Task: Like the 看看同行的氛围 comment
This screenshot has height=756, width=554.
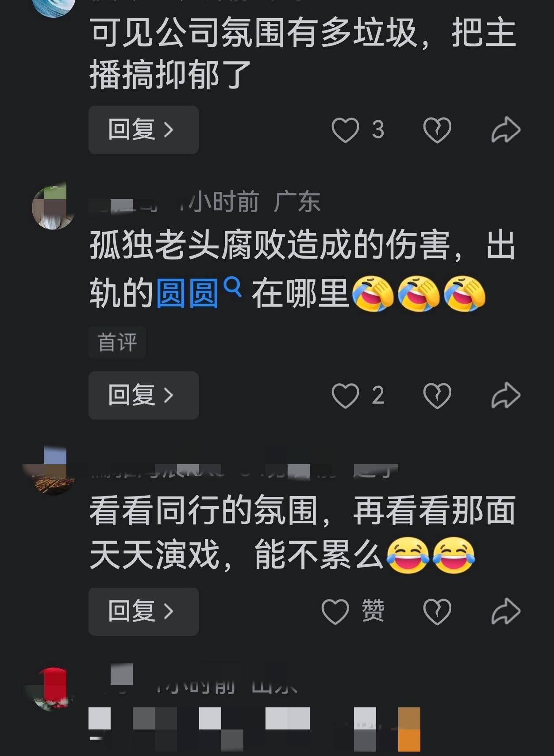Action: click(335, 612)
